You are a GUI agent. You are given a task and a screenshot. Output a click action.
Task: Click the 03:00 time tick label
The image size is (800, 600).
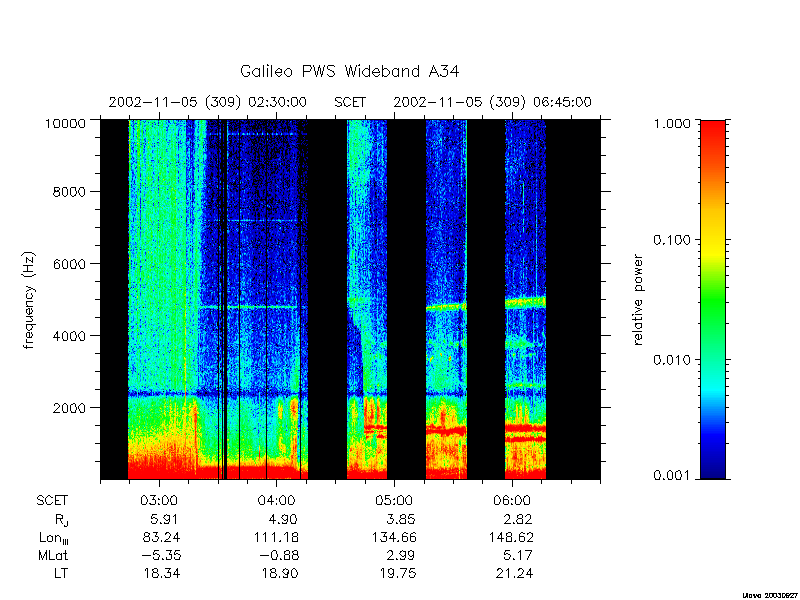(x=159, y=501)
